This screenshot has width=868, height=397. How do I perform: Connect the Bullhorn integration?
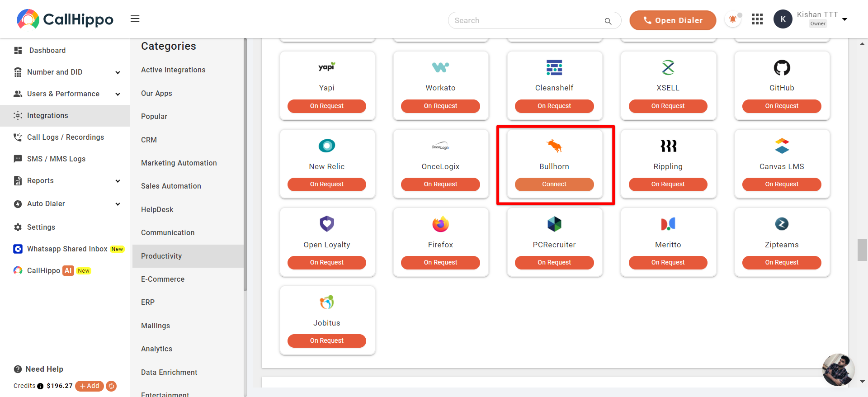[554, 184]
